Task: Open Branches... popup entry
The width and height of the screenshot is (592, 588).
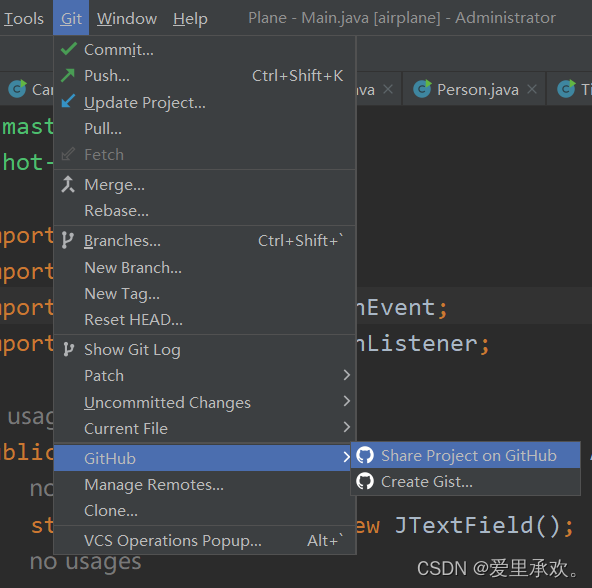Action: pos(205,241)
